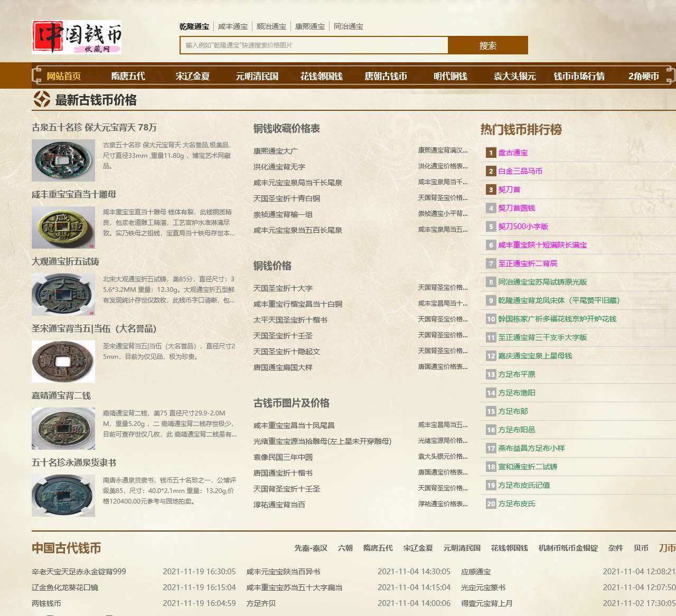Click the 中国钱币收藏网 site logo
This screenshot has height=616, width=676.
[77, 37]
